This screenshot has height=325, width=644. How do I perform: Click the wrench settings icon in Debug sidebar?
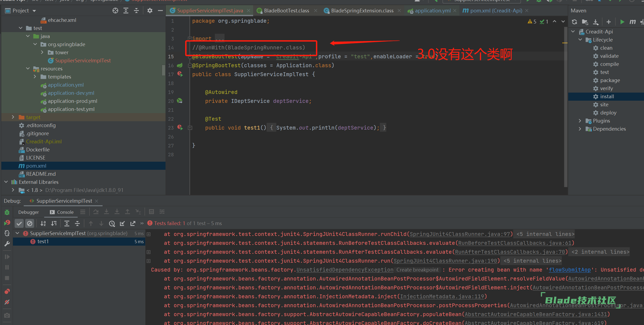(7, 244)
